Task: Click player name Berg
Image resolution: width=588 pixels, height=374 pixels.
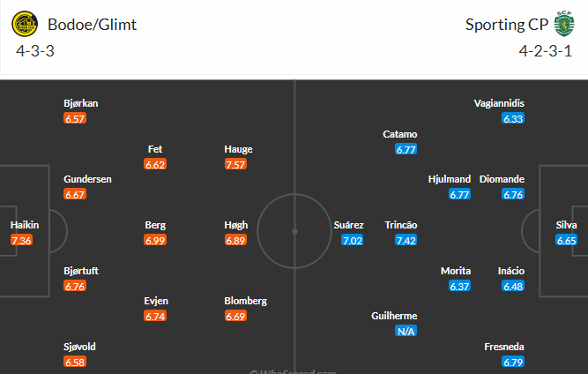Action: coord(155,225)
